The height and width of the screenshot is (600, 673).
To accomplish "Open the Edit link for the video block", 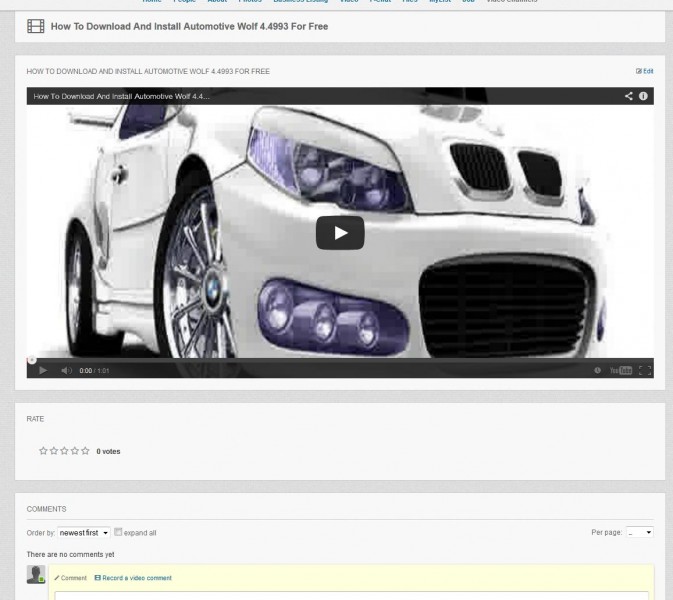I will pyautogui.click(x=645, y=71).
